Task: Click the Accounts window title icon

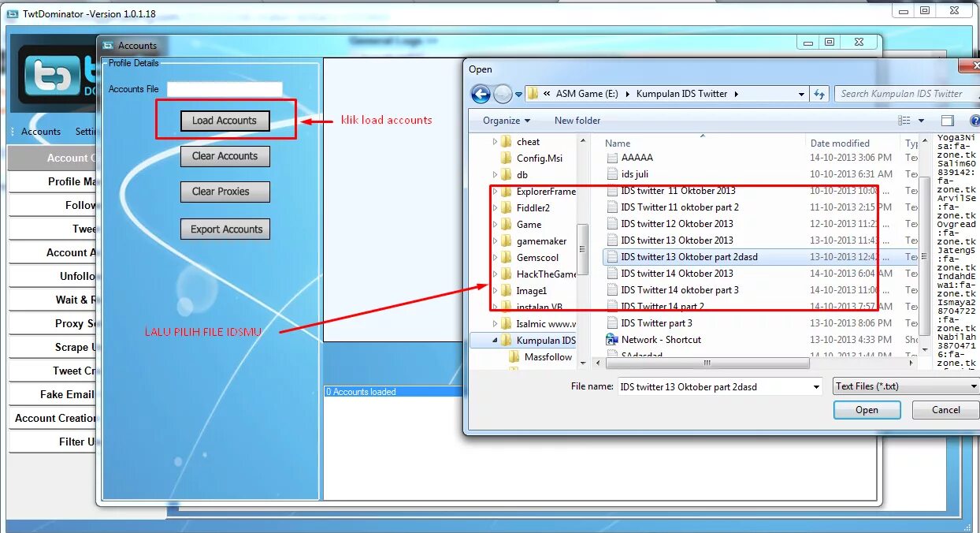Action: click(x=109, y=46)
